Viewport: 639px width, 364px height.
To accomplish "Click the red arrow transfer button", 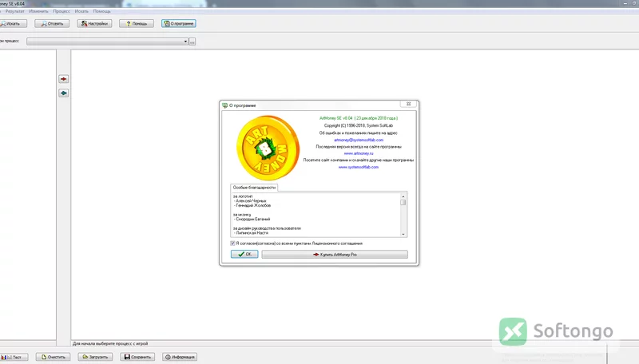I will pos(64,79).
